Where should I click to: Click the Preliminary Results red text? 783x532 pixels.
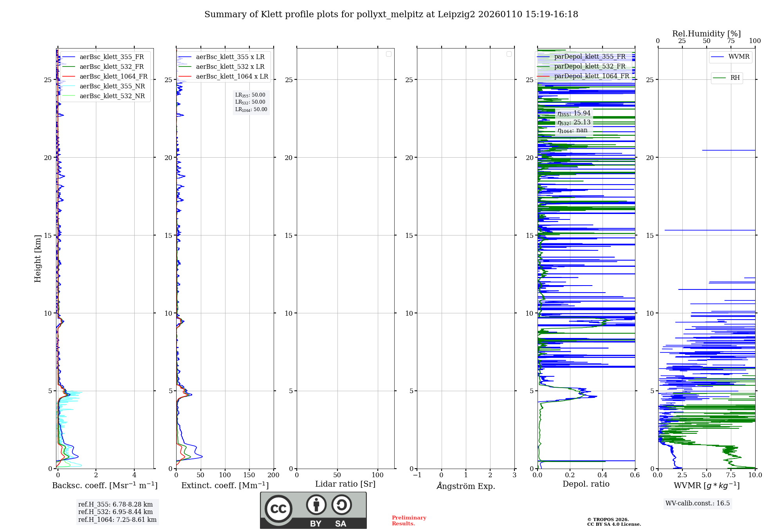[409, 520]
